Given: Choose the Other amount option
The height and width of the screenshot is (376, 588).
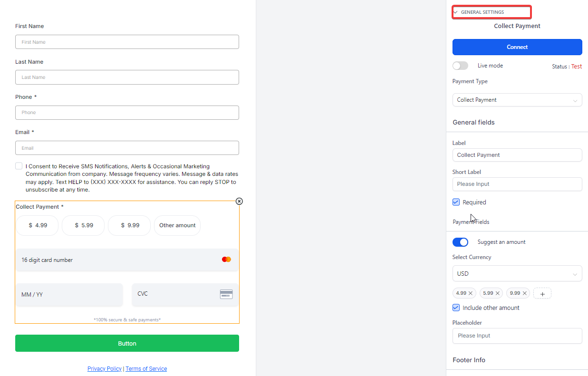Looking at the screenshot, I should 177,225.
